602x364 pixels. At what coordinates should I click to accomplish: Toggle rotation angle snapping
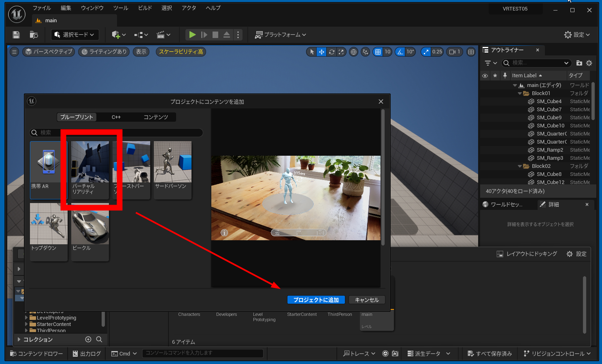click(x=400, y=52)
